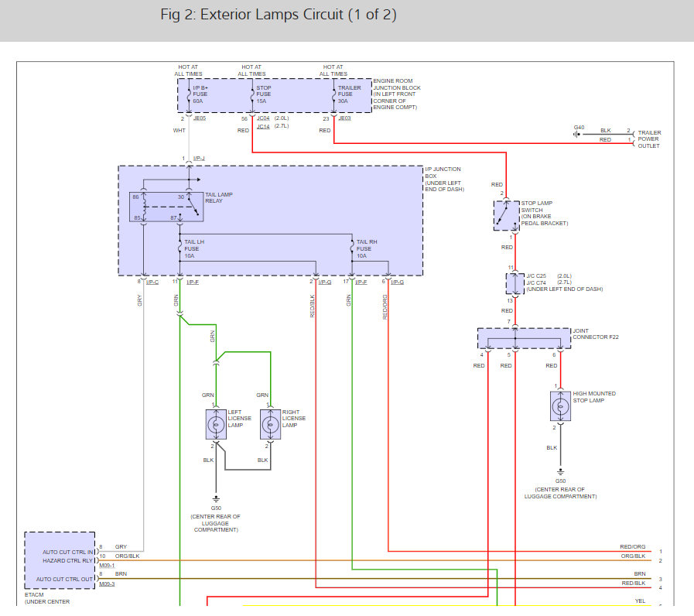The width and height of the screenshot is (694, 616).
Task: Click the 'AUTO CUT CTRL OUT' pin label
Action: pos(65,580)
